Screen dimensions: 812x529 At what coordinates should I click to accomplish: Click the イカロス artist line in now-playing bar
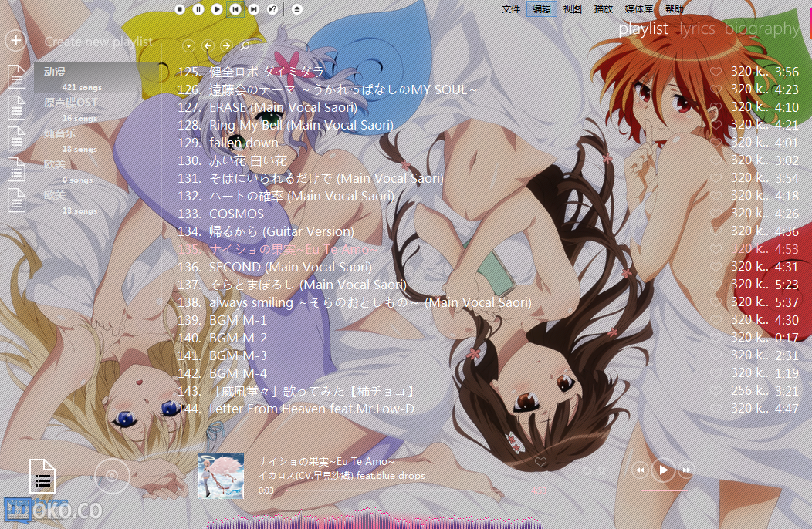tap(342, 475)
